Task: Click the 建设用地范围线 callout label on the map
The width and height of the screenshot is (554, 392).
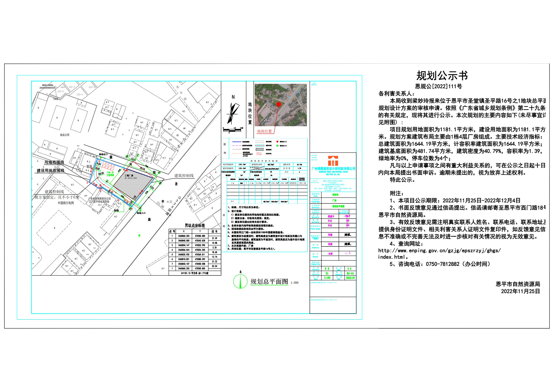Action: [x=50, y=170]
